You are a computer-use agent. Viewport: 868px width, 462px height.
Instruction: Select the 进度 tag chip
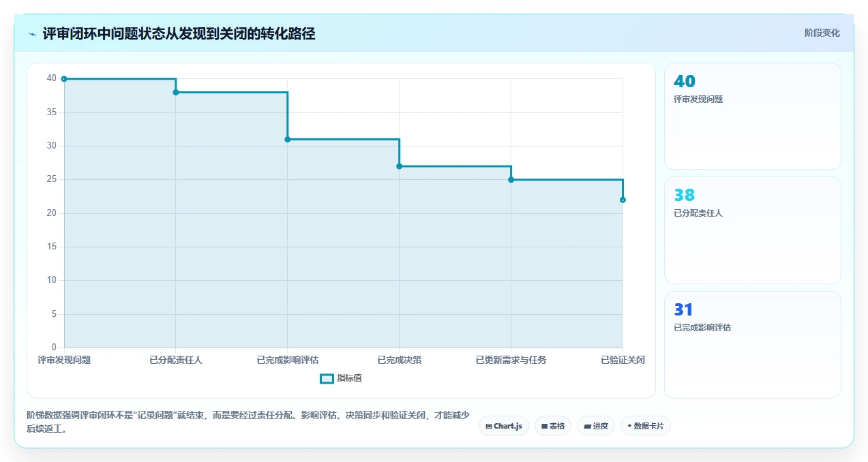coord(596,426)
